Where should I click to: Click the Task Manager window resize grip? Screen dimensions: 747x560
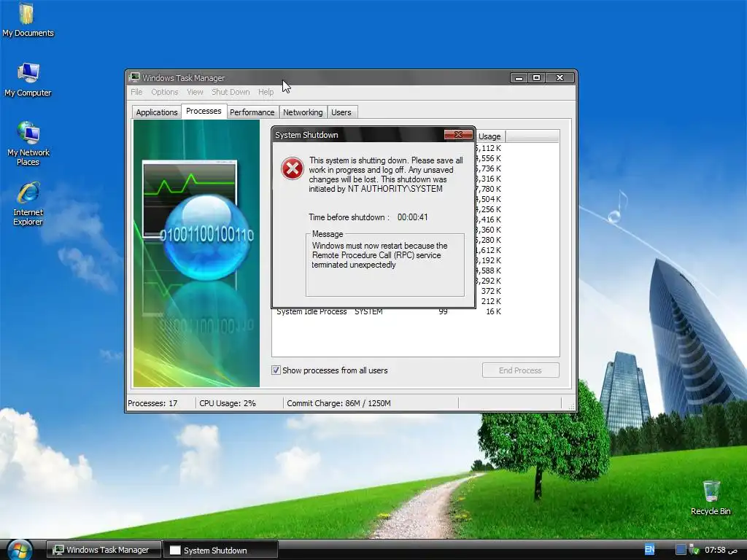(x=571, y=405)
